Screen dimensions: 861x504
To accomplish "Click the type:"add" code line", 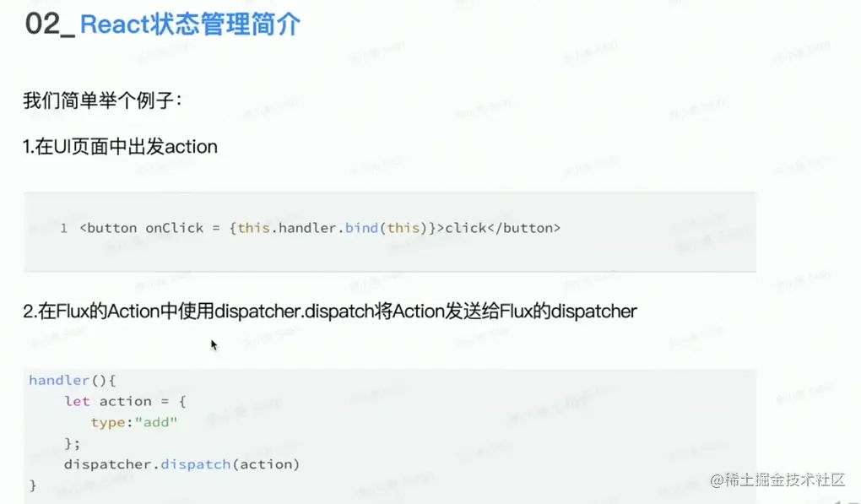I will (x=135, y=422).
